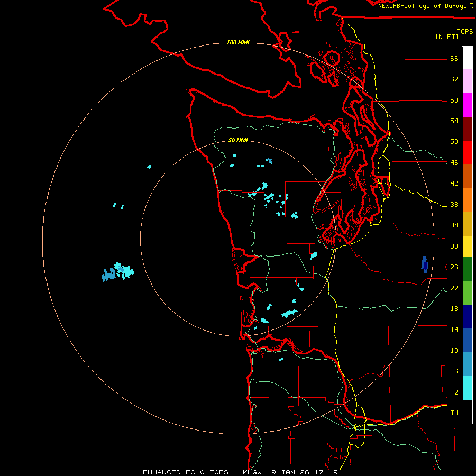Click the legend value '2'

click(456, 392)
